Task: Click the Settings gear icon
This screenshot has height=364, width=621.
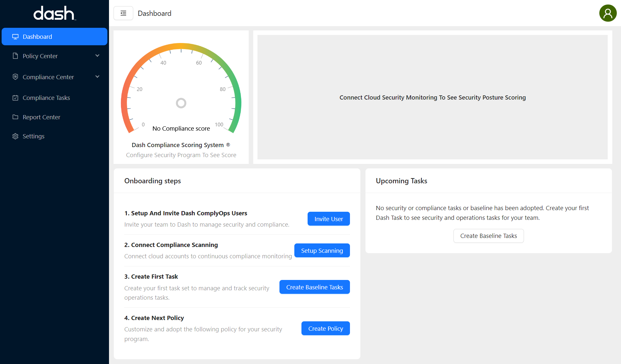Action: coord(15,136)
